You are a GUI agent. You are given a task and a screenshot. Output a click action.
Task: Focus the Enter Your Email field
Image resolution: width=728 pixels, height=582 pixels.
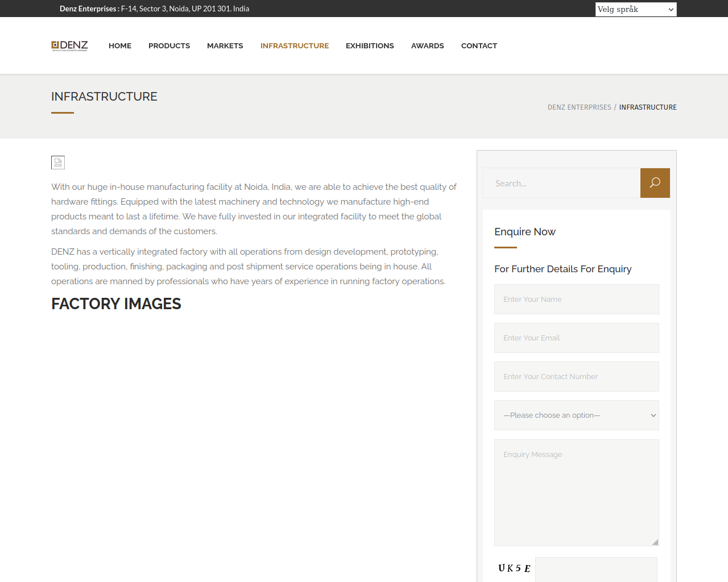577,338
